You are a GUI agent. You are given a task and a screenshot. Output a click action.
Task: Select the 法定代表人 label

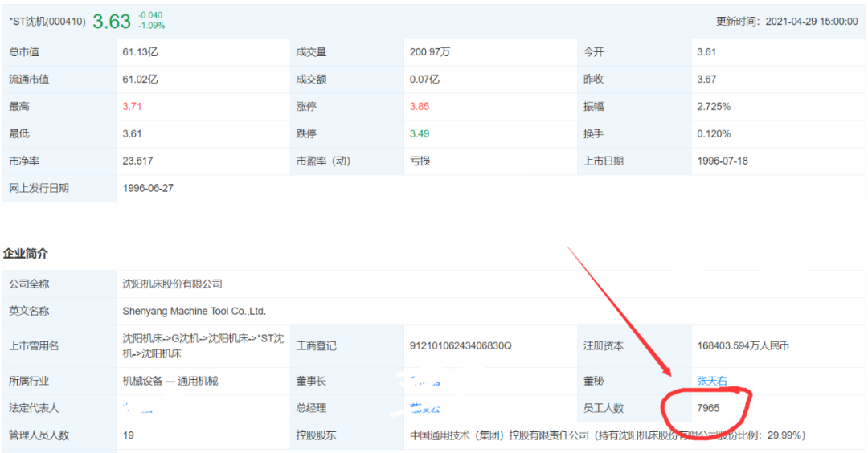pyautogui.click(x=34, y=408)
